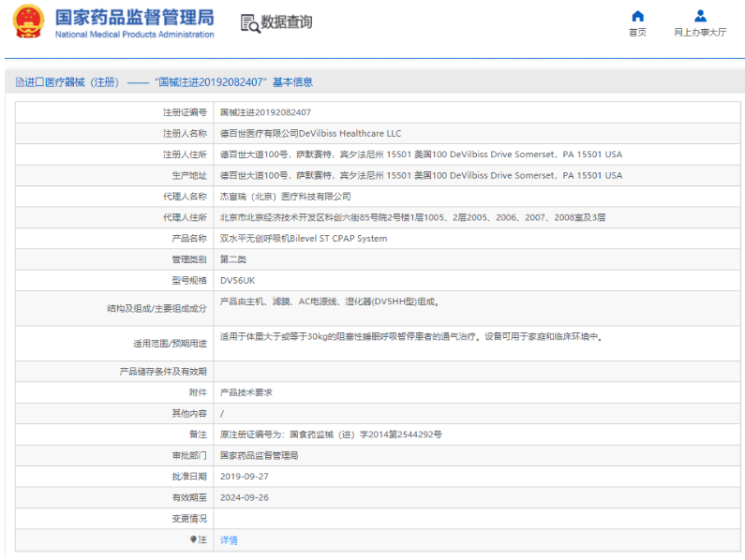Click the marker icon beside 注
745x560 pixels.
[x=193, y=539]
